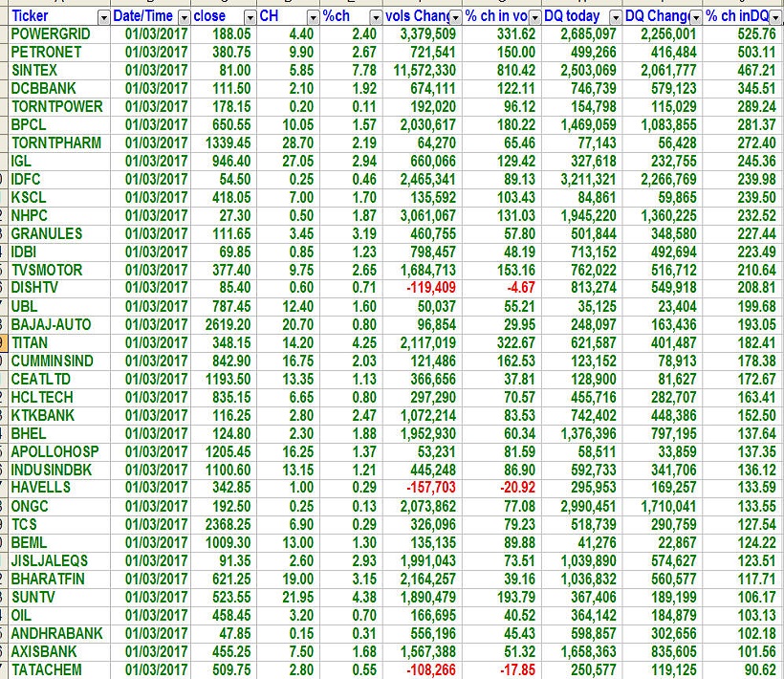Select the TITAN ticker cell
Image resolution: width=784 pixels, height=679 pixels.
tap(59, 343)
